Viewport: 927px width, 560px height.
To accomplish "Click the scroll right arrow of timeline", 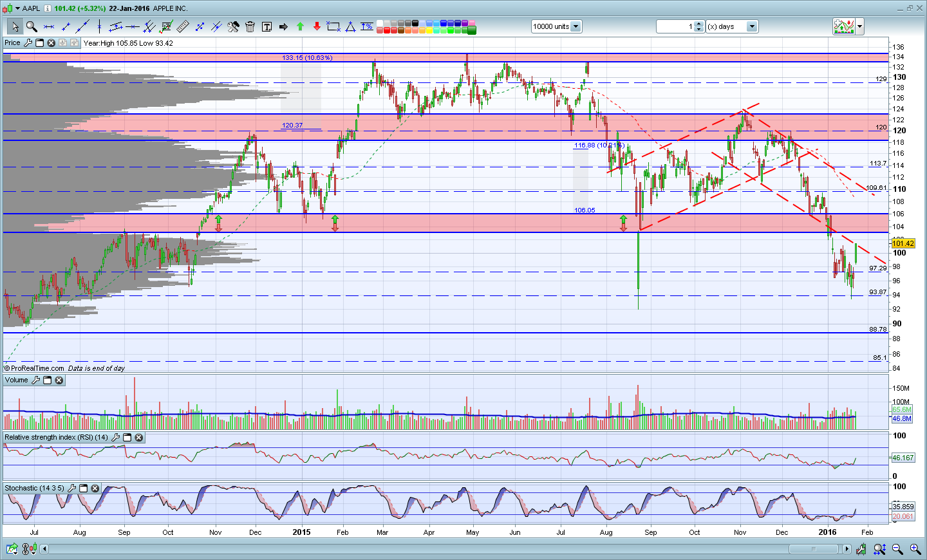I will tap(847, 549).
